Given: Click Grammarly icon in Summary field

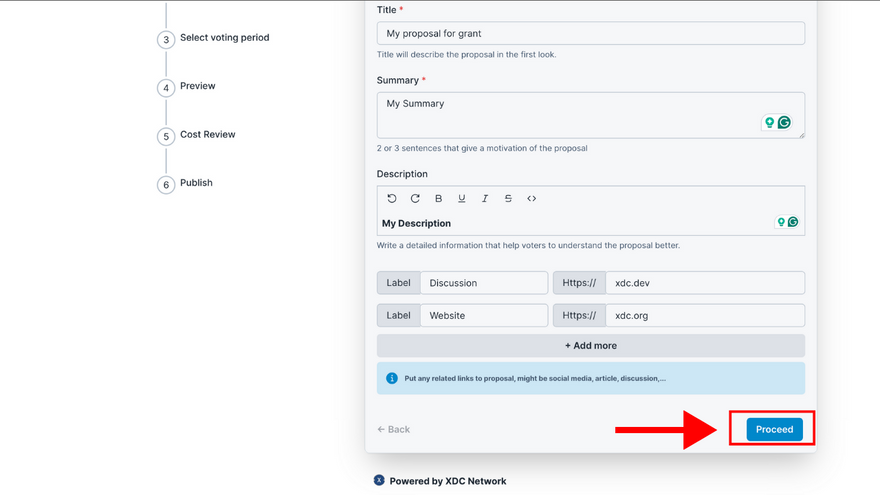Looking at the screenshot, I should click(x=785, y=122).
